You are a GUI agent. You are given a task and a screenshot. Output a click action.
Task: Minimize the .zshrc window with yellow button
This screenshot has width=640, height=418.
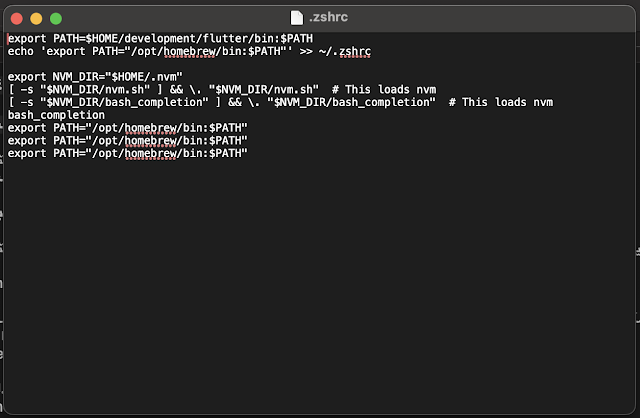pos(36,18)
